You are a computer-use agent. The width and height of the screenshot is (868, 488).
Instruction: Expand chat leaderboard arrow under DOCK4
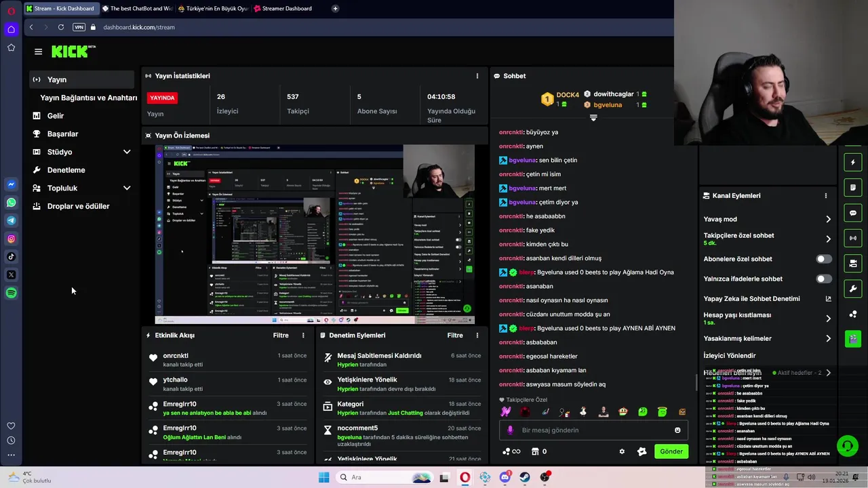[x=593, y=118]
